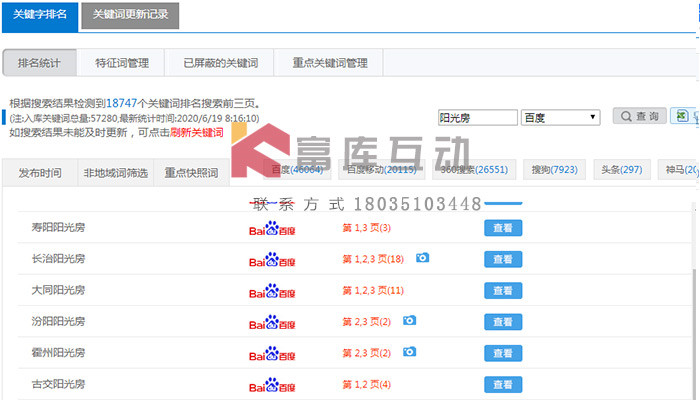Screen dimensions: 700x400
Task: Click the Baidu logo in 霍州阳光房 row
Action: tap(272, 353)
